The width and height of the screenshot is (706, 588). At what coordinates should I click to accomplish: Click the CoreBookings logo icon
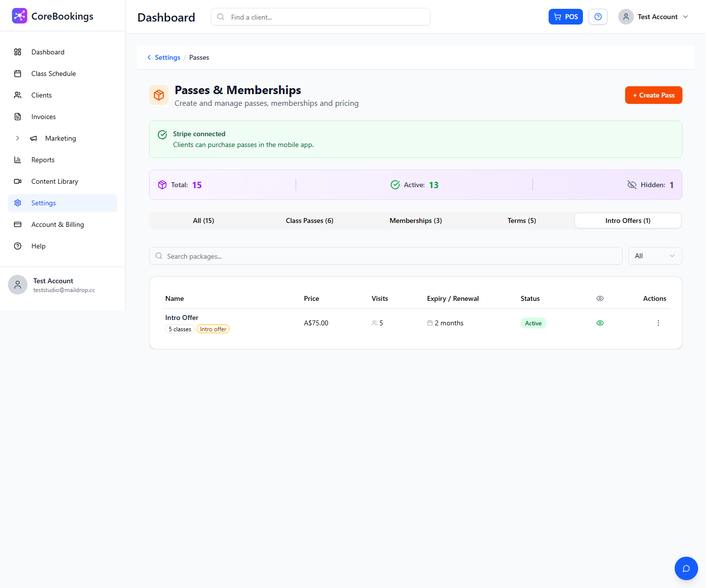tap(20, 16)
